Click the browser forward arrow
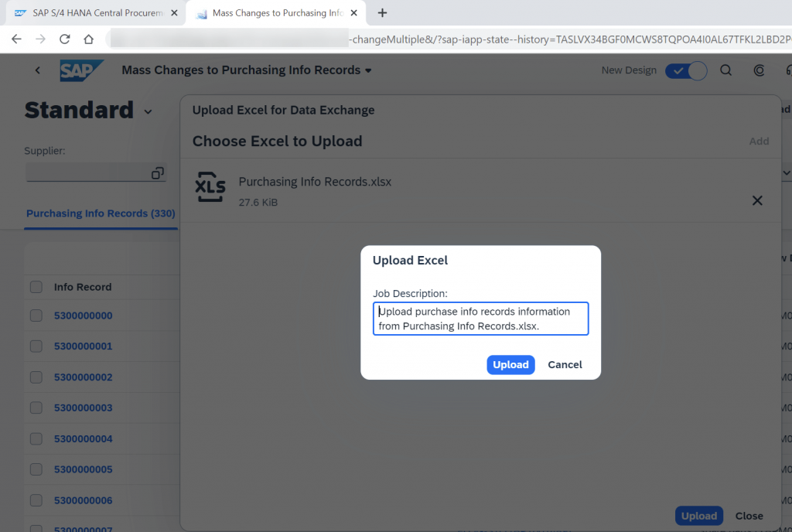This screenshot has height=532, width=792. click(x=40, y=39)
